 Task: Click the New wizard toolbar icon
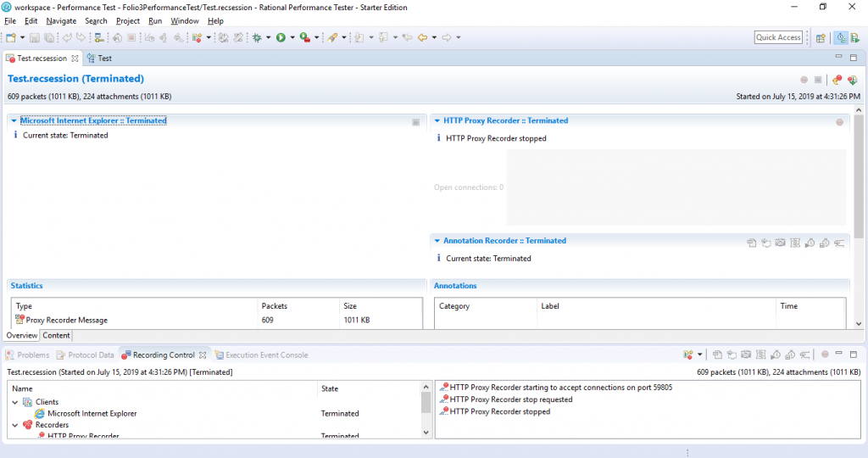[x=10, y=37]
